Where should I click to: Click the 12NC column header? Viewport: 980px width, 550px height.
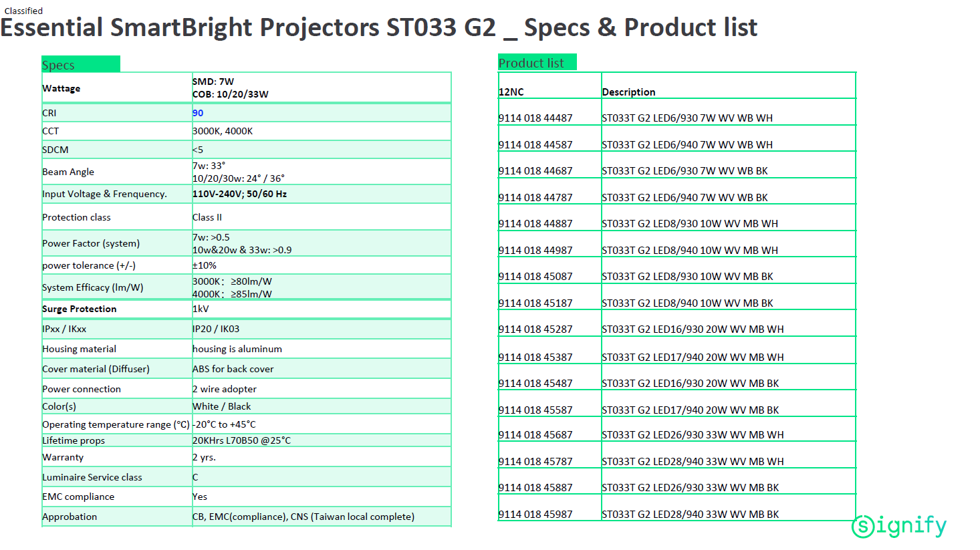[511, 92]
